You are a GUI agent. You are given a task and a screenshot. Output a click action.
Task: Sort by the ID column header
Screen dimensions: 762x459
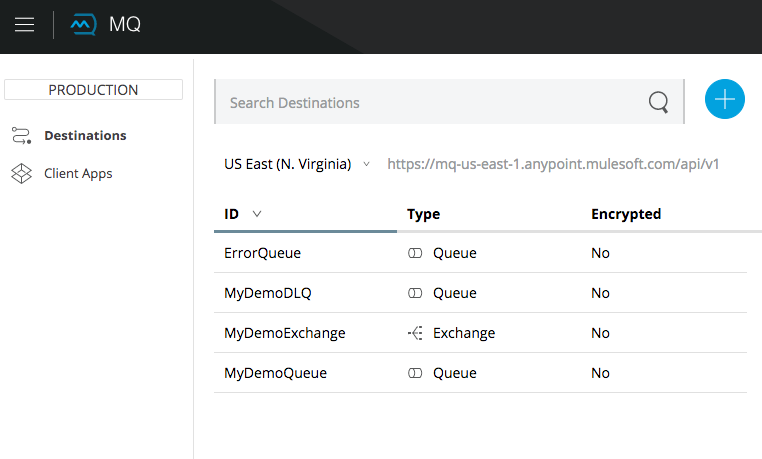point(231,214)
